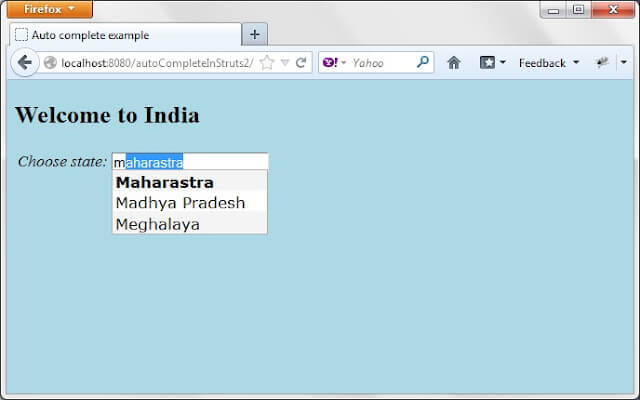The width and height of the screenshot is (640, 400).
Task: Open the Bookmarks menu star button
Action: pyautogui.click(x=492, y=62)
